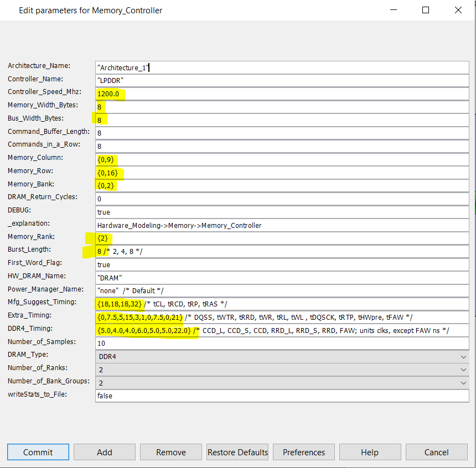Edit the Bus_Width_Bytes field
476x468 pixels.
(282, 120)
